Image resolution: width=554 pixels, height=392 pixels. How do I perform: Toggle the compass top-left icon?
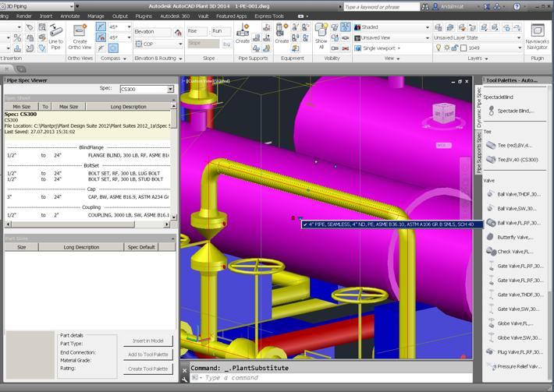click(x=101, y=26)
